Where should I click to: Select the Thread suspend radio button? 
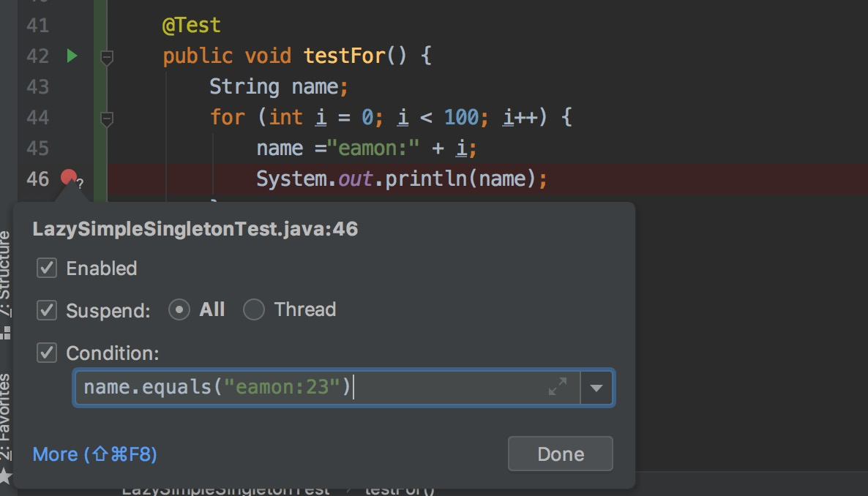coord(253,309)
